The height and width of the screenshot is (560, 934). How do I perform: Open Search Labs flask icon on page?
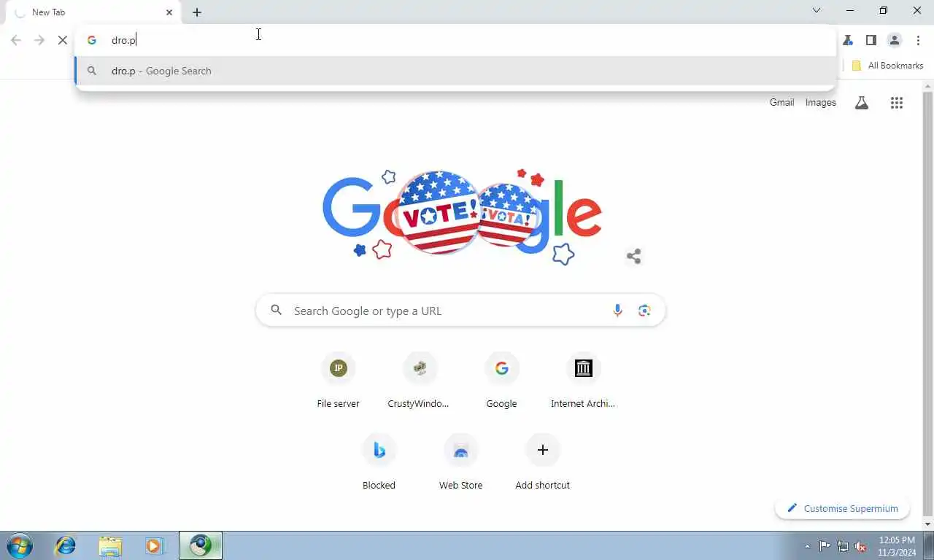[862, 103]
